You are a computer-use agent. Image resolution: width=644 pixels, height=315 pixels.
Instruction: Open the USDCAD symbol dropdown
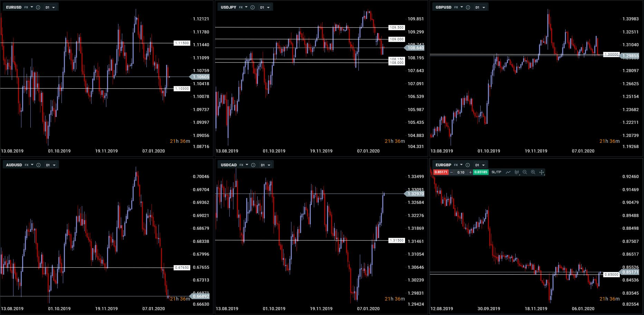[247, 165]
